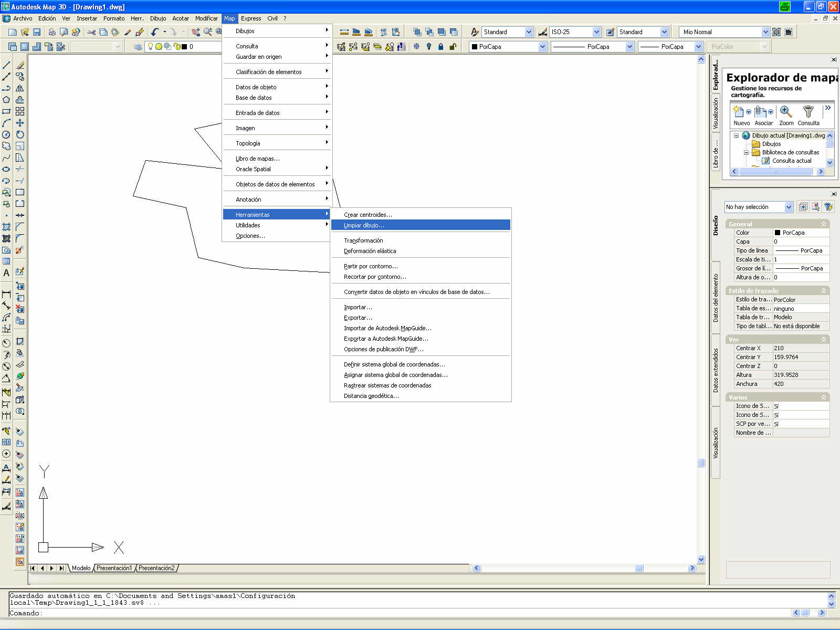
Task: Open the Archivo menu
Action: tap(23, 18)
